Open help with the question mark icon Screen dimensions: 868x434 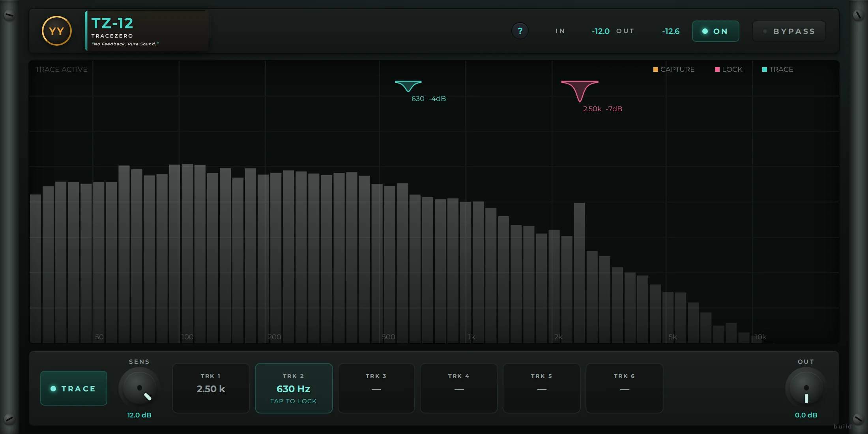pos(520,31)
